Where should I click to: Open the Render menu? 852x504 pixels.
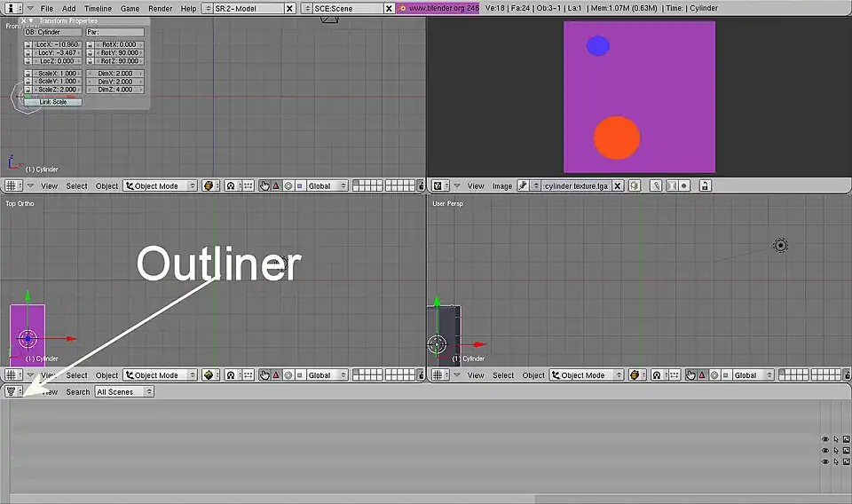(161, 8)
